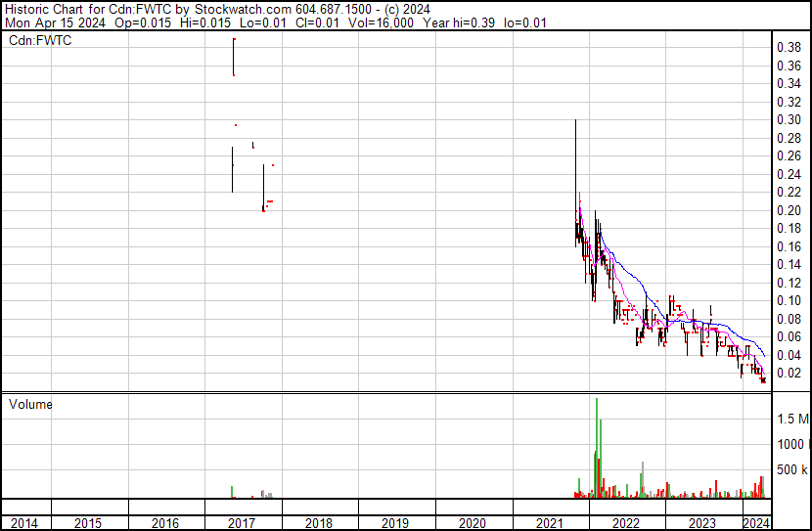812x531 pixels.
Task: Click the 0.32 price axis label
Action: (789, 102)
